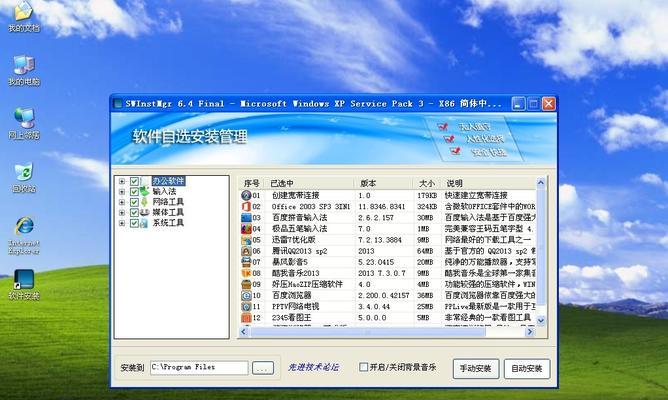
Task: Select the 暴风影音5 list entry
Action: click(x=290, y=262)
